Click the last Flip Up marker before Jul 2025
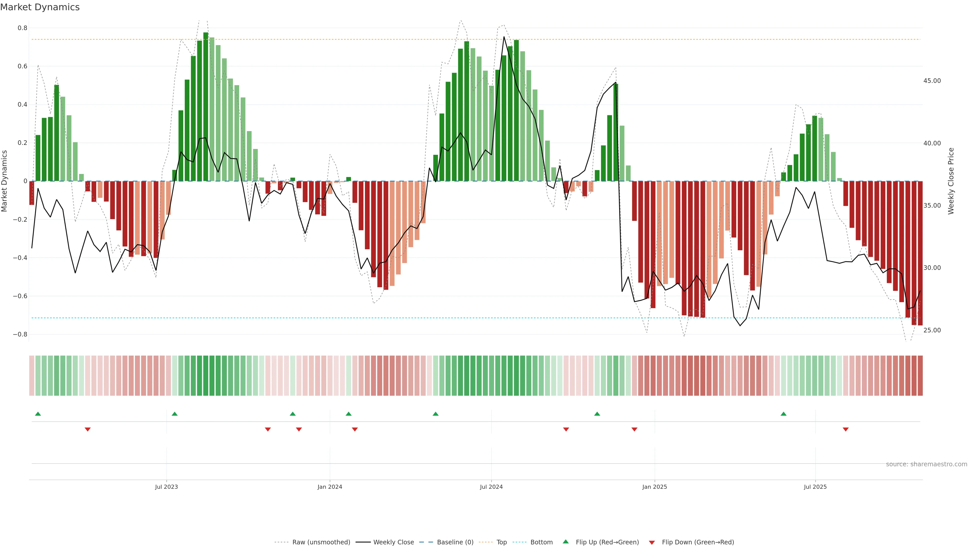The image size is (980, 551). click(x=783, y=414)
